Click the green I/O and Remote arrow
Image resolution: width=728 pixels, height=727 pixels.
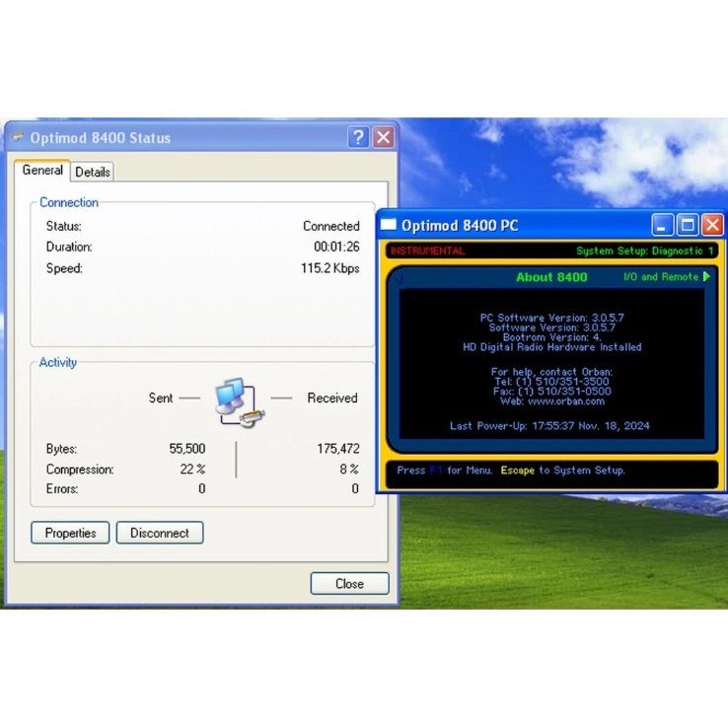pyautogui.click(x=706, y=277)
